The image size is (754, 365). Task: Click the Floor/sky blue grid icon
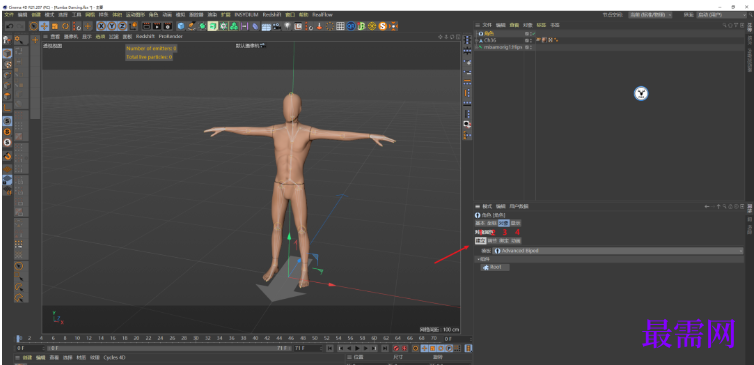click(x=265, y=26)
